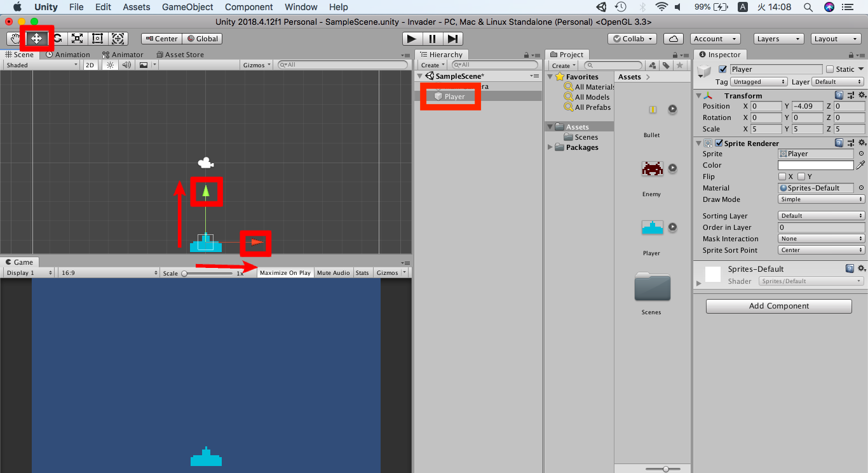868x473 pixels.
Task: Open the Display 1 dropdown
Action: 30,272
